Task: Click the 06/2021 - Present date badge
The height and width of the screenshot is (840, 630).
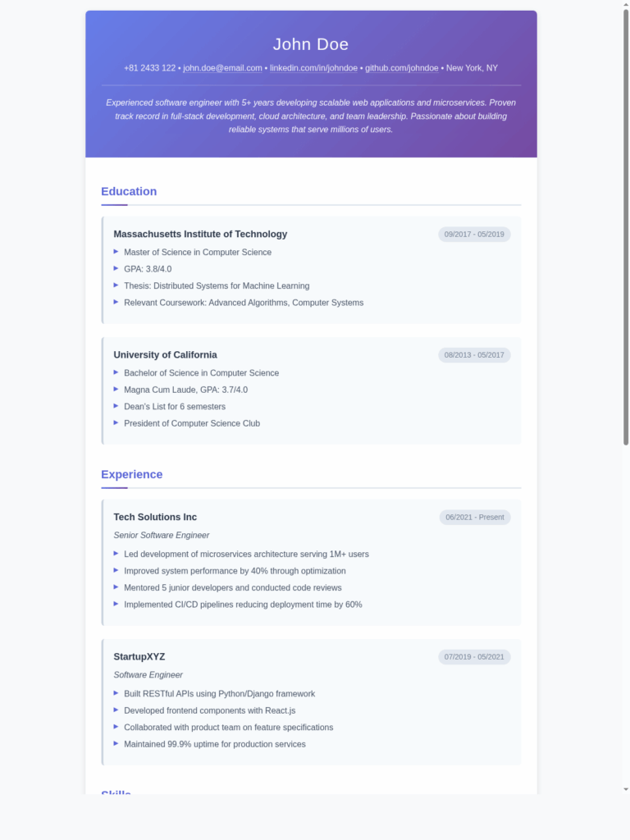Action: [x=475, y=517]
